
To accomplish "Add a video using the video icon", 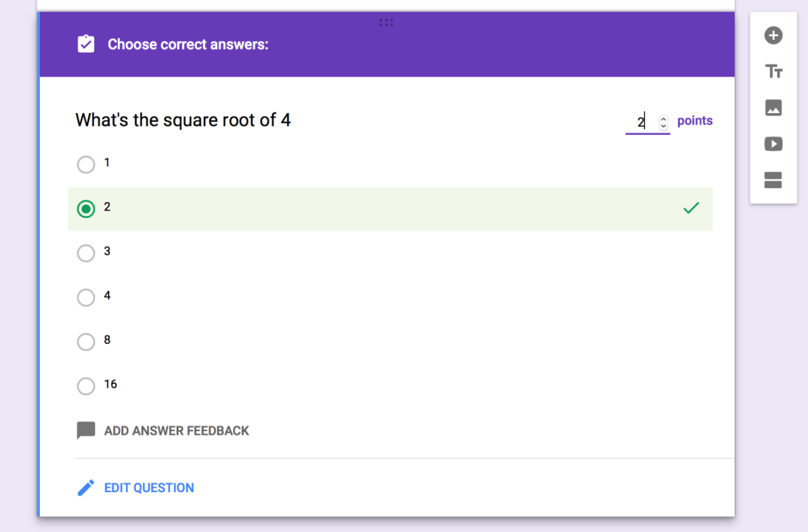I will [x=773, y=144].
